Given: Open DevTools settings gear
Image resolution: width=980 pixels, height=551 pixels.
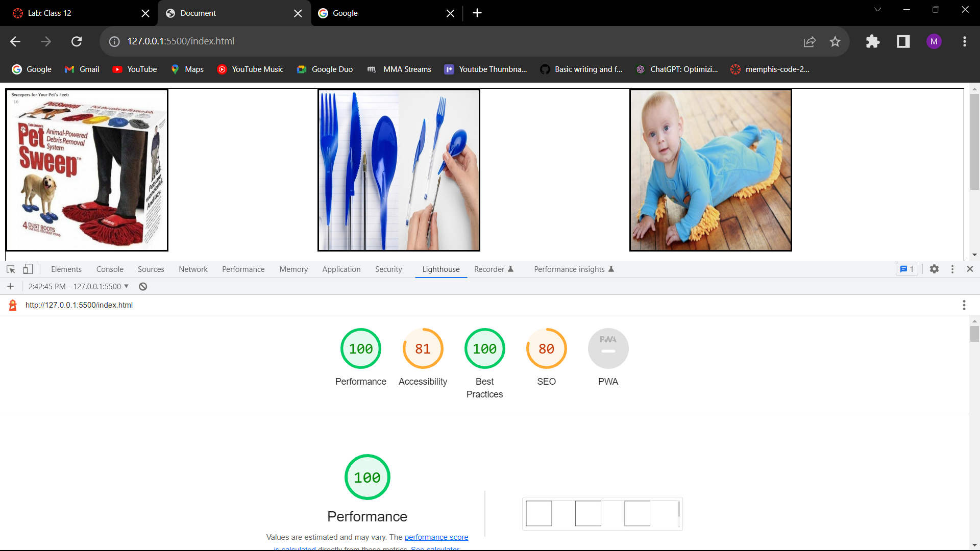Looking at the screenshot, I should [934, 269].
